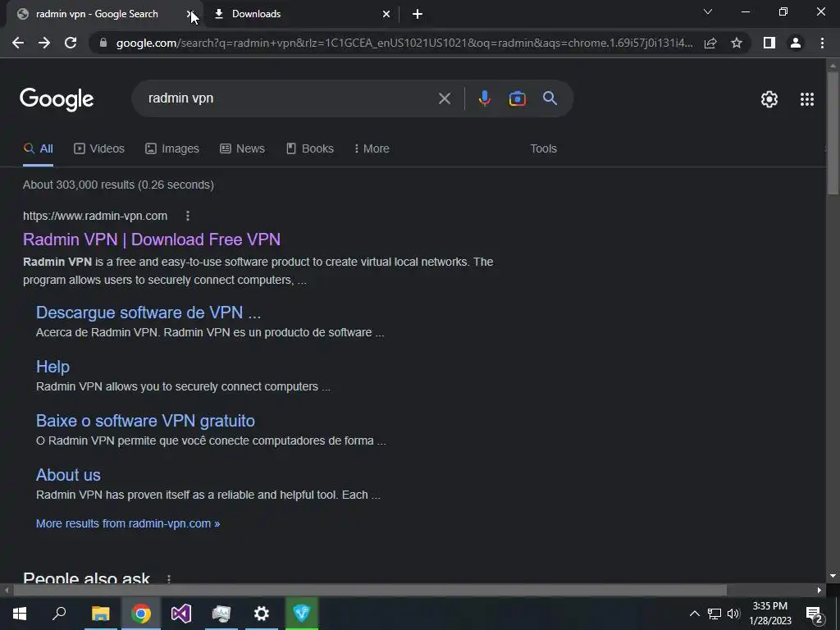Open the taskbar clock and date
The image size is (840, 630).
(x=769, y=614)
